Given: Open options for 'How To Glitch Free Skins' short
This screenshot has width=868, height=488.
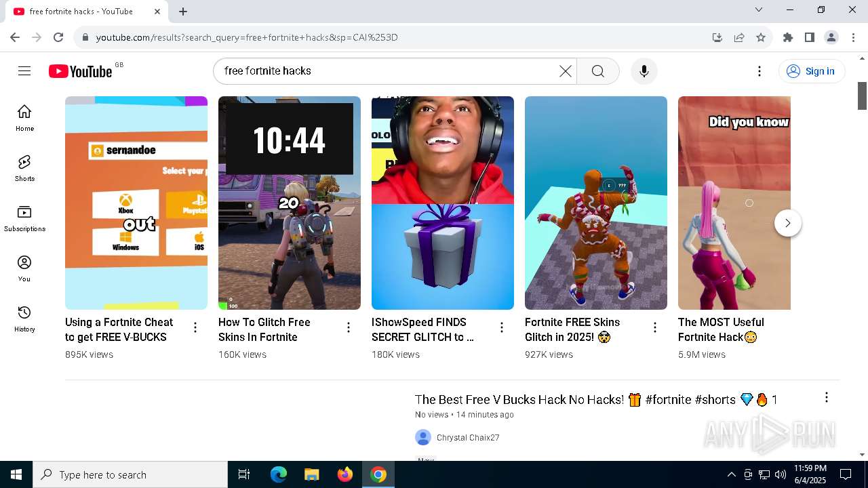Looking at the screenshot, I should [x=349, y=328].
